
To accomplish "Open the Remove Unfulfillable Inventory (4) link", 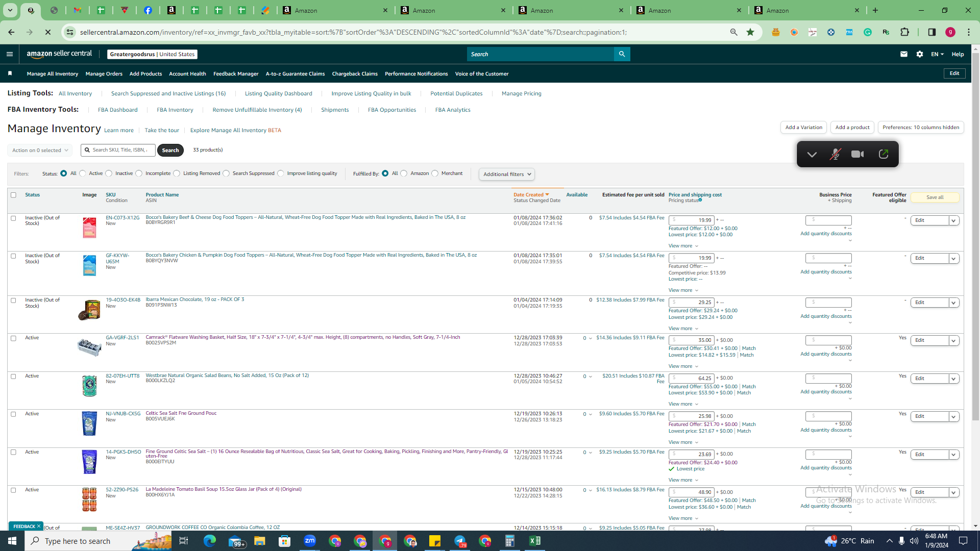I will tap(257, 110).
